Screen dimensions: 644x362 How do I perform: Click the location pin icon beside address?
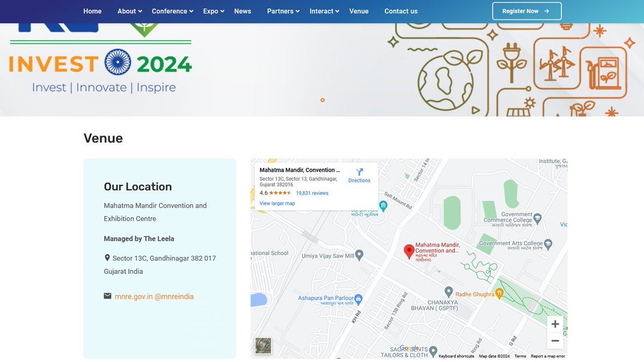coord(107,258)
